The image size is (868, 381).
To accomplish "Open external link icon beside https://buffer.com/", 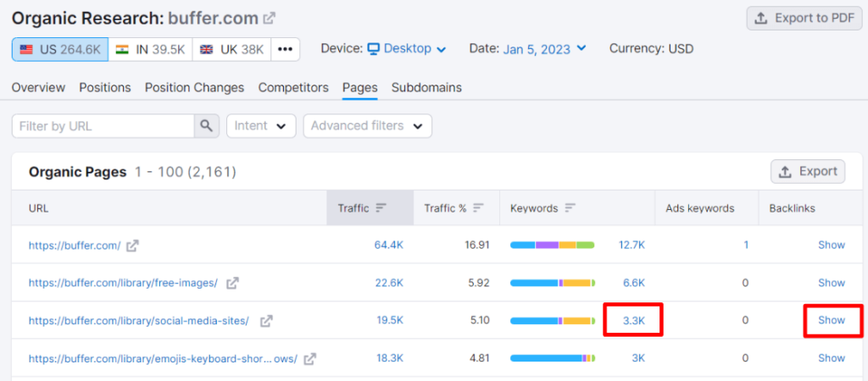I will [x=132, y=246].
